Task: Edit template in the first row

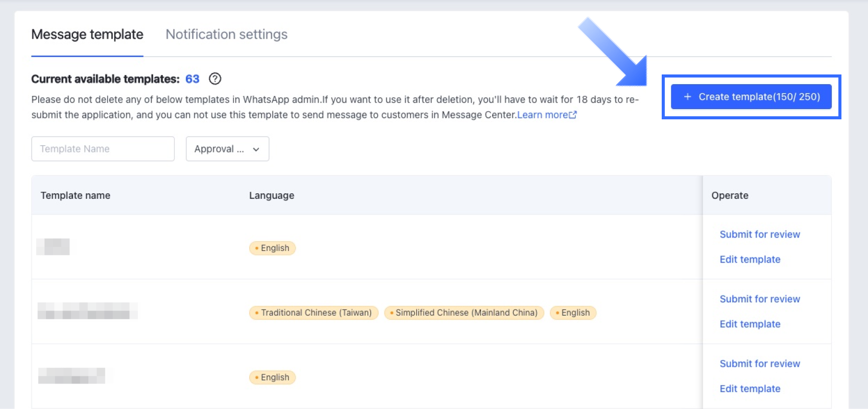Action: (x=750, y=259)
